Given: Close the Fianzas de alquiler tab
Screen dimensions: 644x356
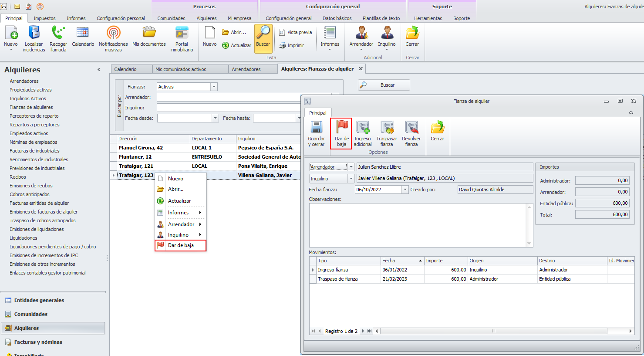Looking at the screenshot, I should click(x=361, y=69).
